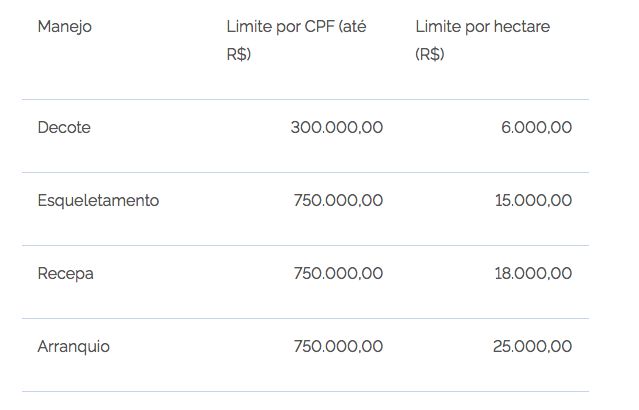The image size is (639, 410).
Task: Select the Esqueletamento row label
Action: (98, 201)
